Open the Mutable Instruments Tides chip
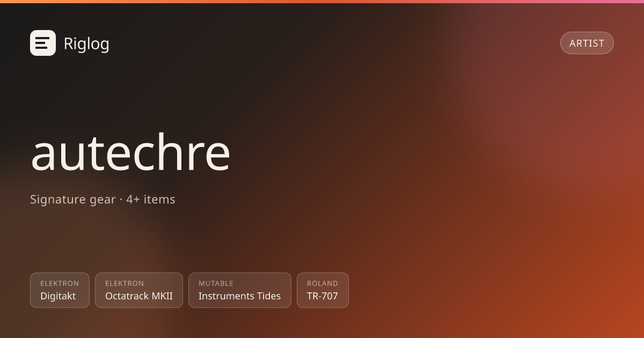Screen dimensions: 644x338 pyautogui.click(x=240, y=290)
